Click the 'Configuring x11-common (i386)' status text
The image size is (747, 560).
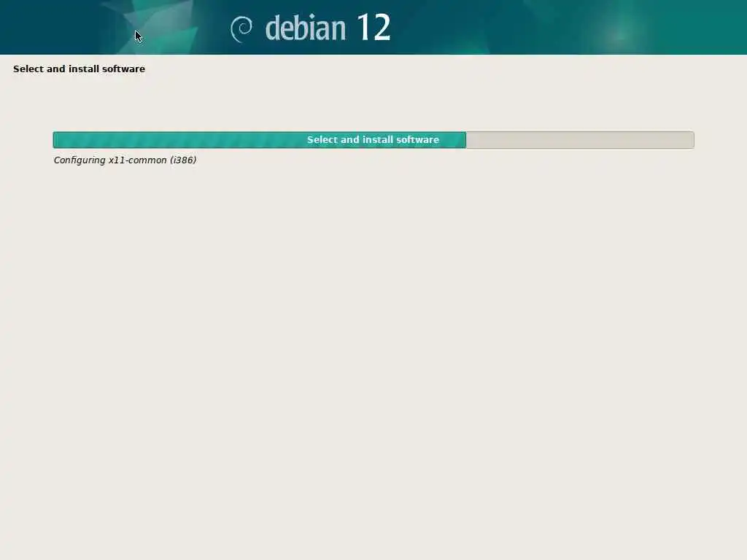pyautogui.click(x=125, y=160)
